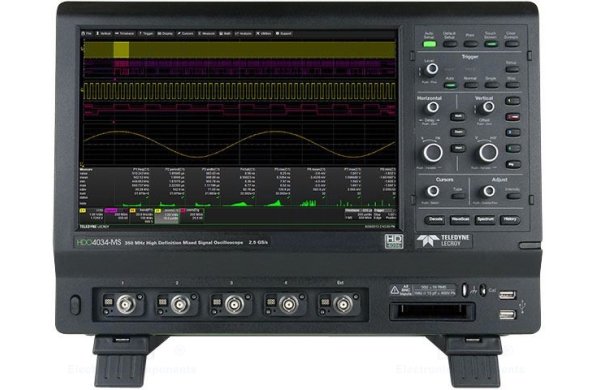Tap the P5 rise(C1) measurement column
Image resolution: width=600 pixels, height=390 pixels.
point(273,187)
